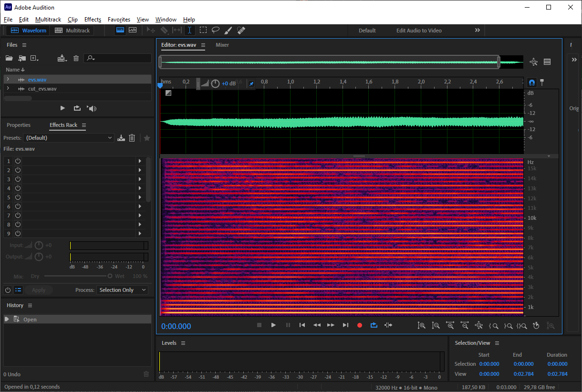The width and height of the screenshot is (582, 392).
Task: Click the Files panel search field
Action: 119,58
